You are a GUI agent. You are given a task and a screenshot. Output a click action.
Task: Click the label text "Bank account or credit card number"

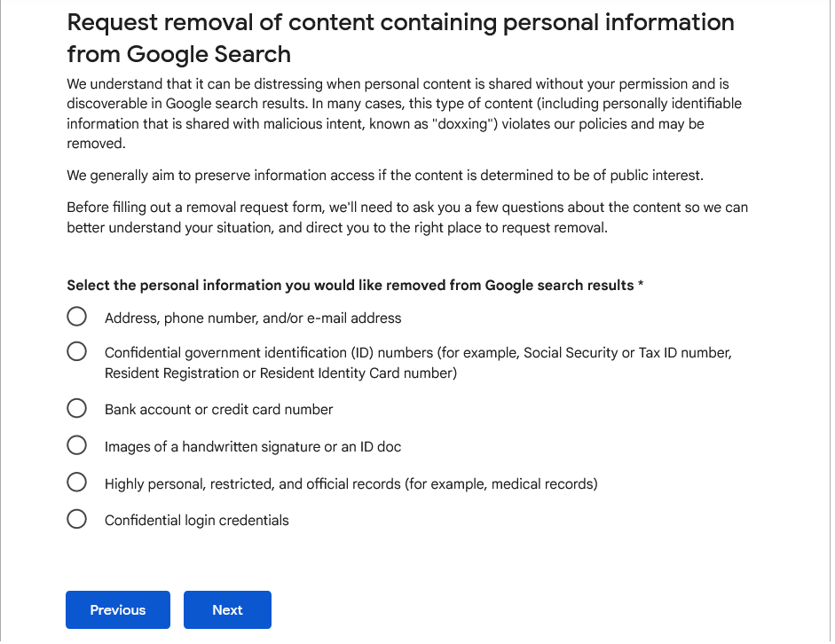[219, 409]
